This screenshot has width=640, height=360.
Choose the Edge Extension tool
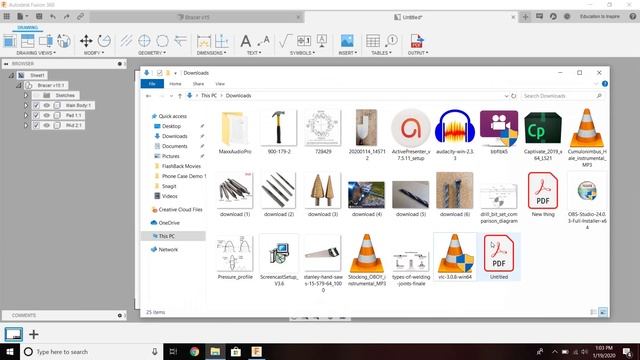coord(180,41)
